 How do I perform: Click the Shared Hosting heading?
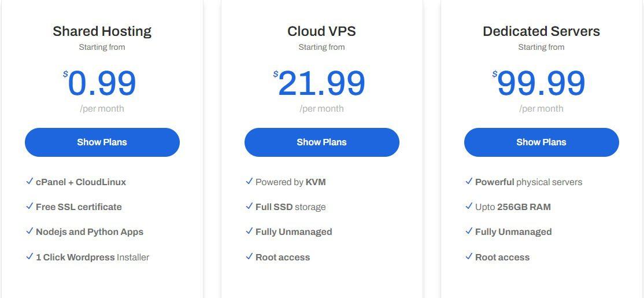[102, 31]
